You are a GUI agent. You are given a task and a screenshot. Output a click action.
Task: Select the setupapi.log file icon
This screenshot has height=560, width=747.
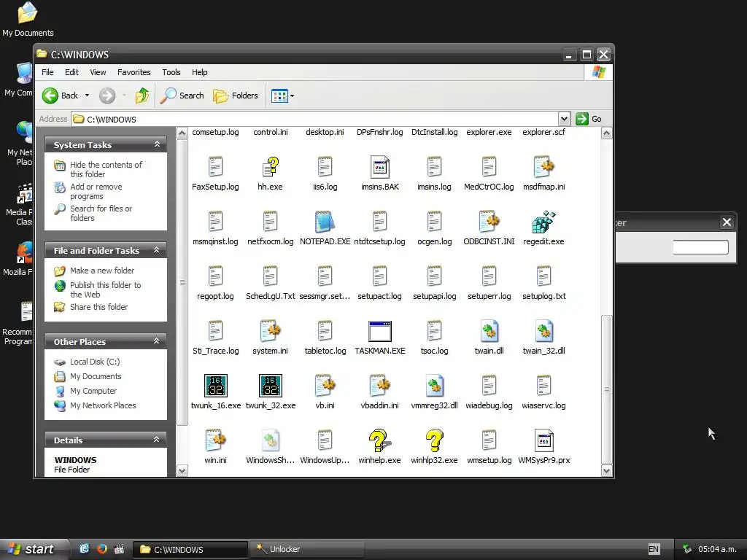tap(434, 276)
